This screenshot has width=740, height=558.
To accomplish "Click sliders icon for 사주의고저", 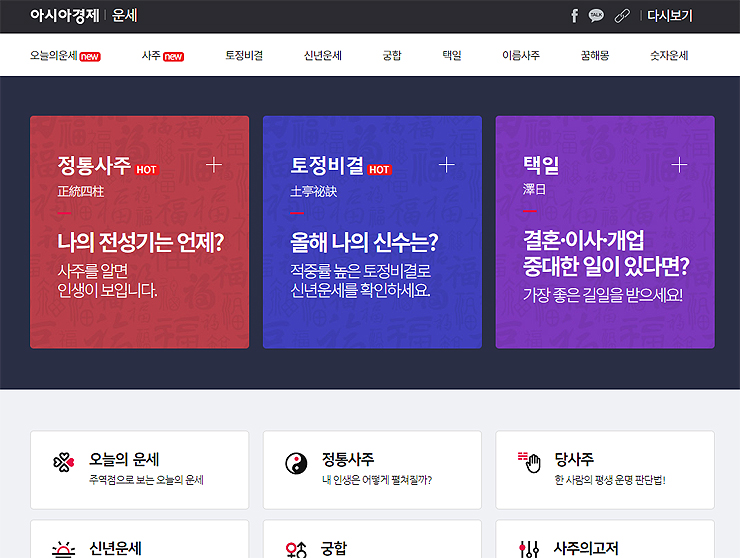I will (x=529, y=550).
